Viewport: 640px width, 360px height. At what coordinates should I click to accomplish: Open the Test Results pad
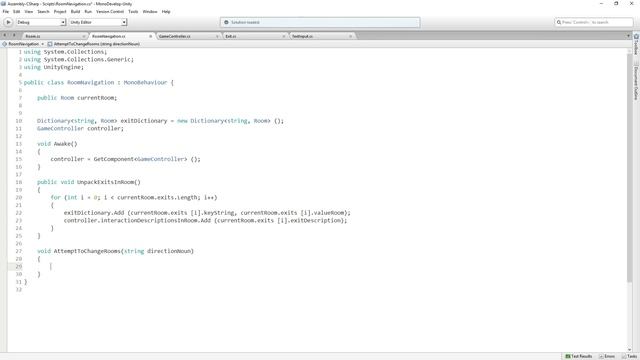click(578, 356)
